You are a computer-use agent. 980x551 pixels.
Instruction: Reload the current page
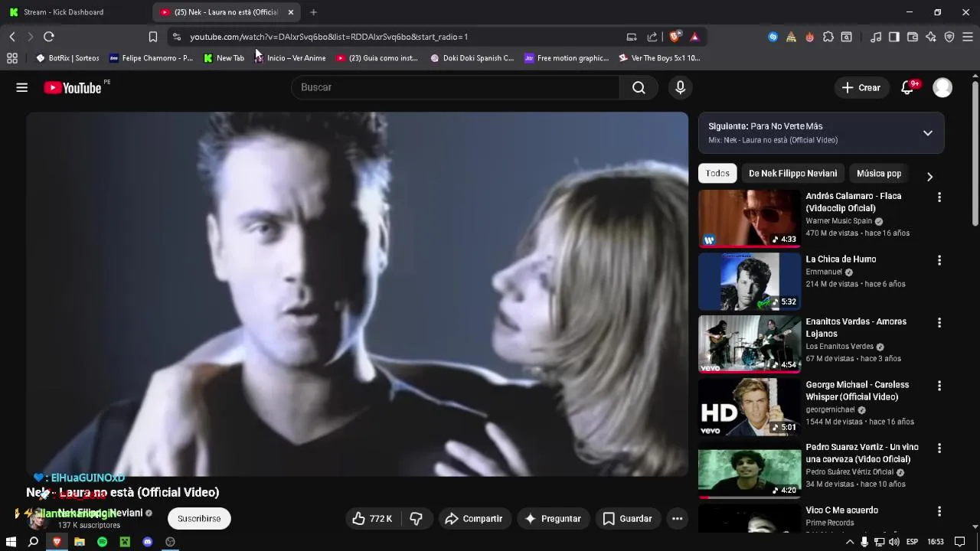(x=49, y=37)
